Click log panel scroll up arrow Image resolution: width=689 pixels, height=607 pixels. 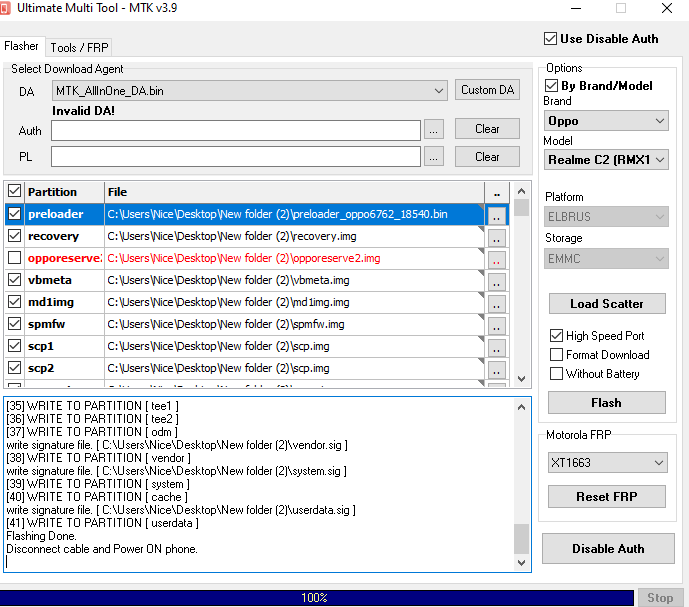coord(522,407)
